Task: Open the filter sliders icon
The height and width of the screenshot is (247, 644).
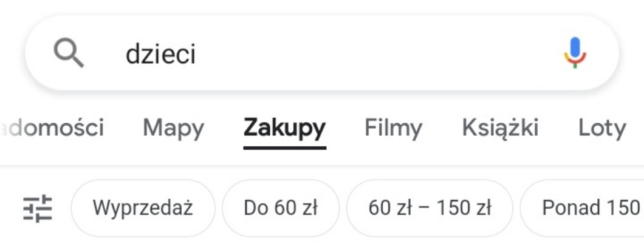Action: point(38,208)
